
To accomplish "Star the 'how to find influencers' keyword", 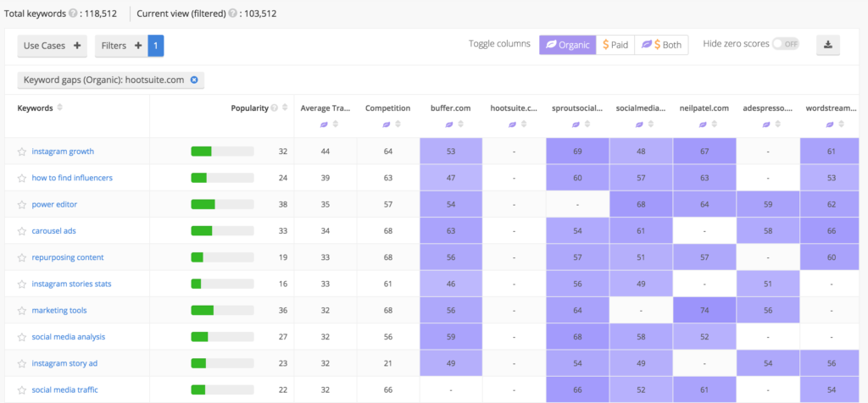I will [21, 178].
